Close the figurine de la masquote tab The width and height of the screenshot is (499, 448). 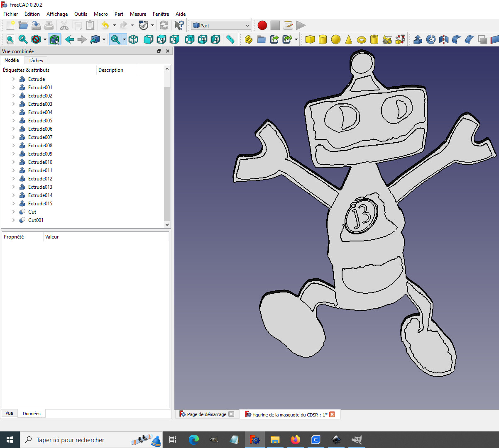click(332, 414)
